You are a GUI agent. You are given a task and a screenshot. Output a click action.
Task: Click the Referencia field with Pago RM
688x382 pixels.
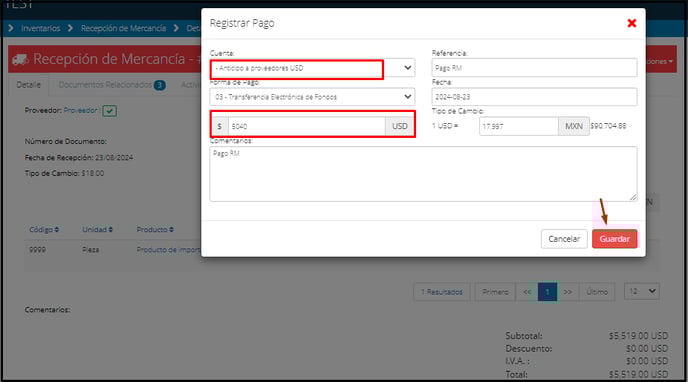(x=534, y=68)
